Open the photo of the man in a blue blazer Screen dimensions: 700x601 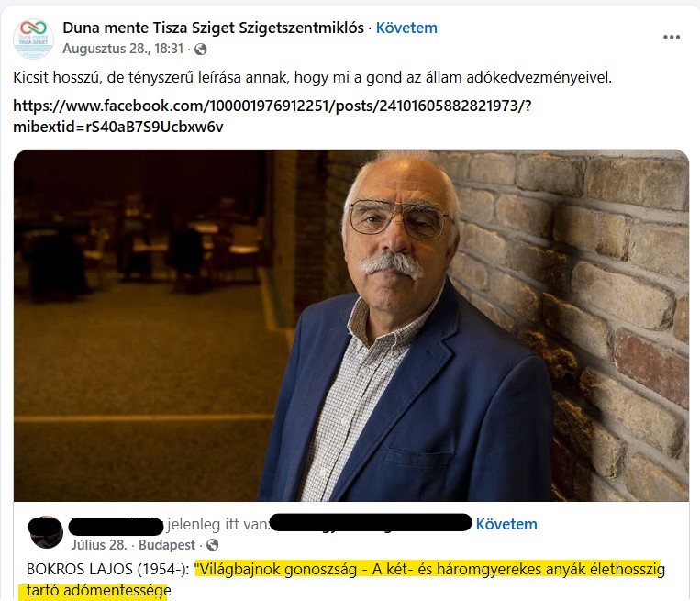[351, 326]
